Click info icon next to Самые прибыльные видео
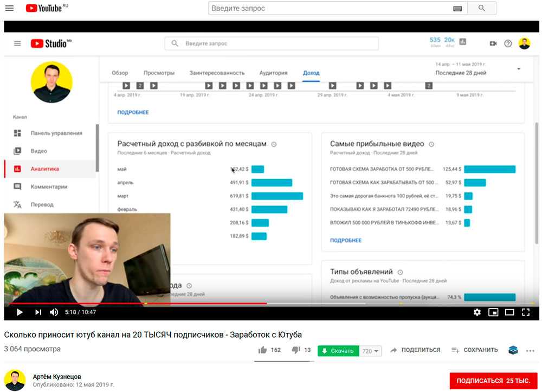This screenshot has height=392, width=542. coord(431,144)
